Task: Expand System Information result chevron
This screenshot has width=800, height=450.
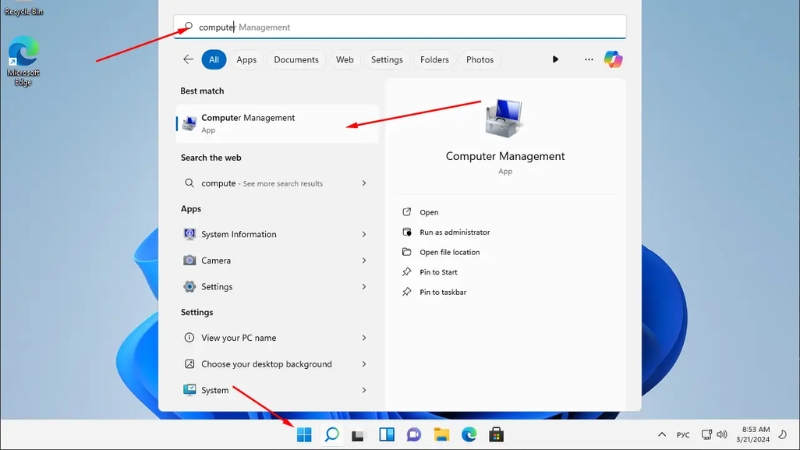Action: point(364,234)
